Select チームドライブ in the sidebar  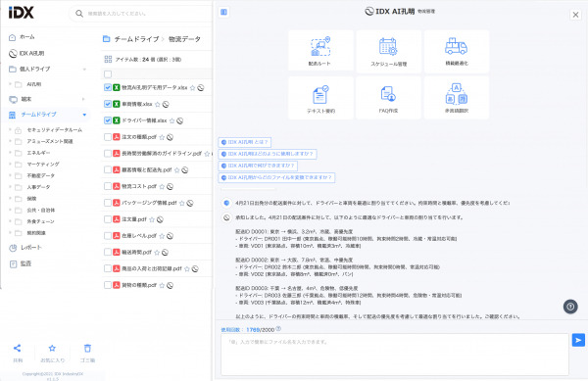click(38, 115)
